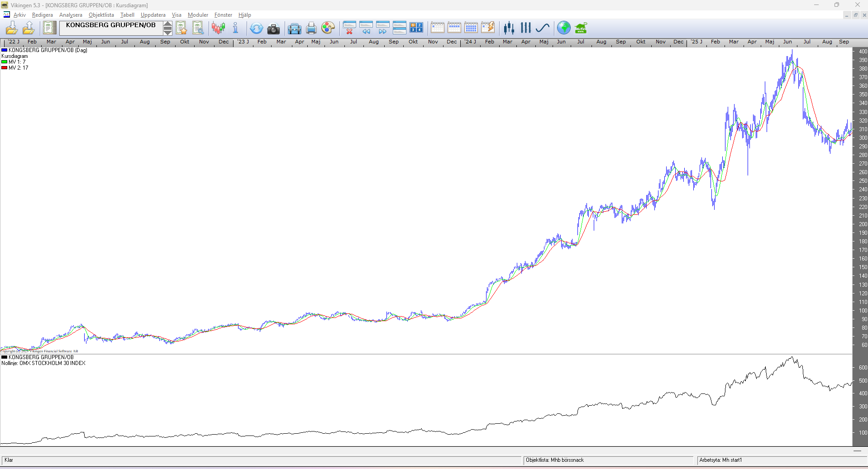Click the red-green candlestick chart icon
Screen dimensions: 868x469
coord(219,28)
